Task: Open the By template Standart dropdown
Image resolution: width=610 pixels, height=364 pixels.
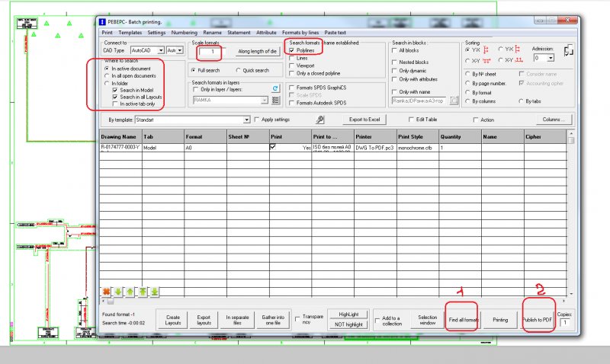Action: 246,120
